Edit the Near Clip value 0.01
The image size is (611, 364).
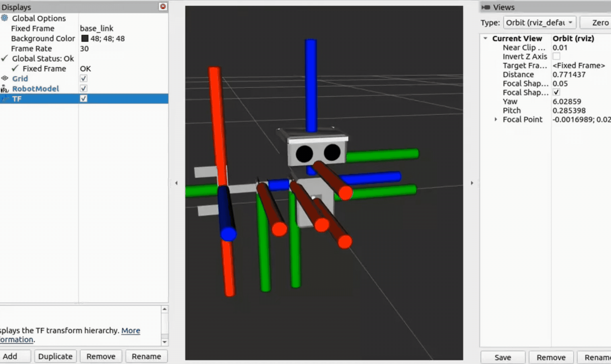(560, 48)
